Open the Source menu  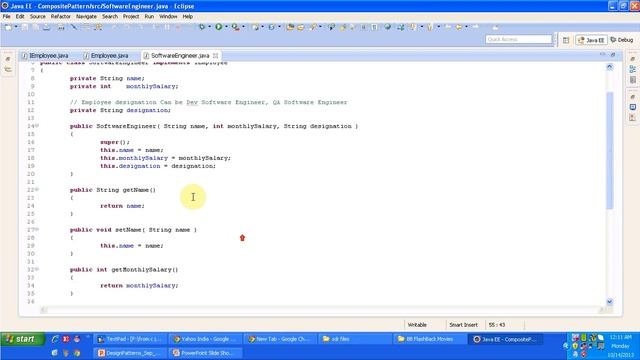pyautogui.click(x=38, y=16)
